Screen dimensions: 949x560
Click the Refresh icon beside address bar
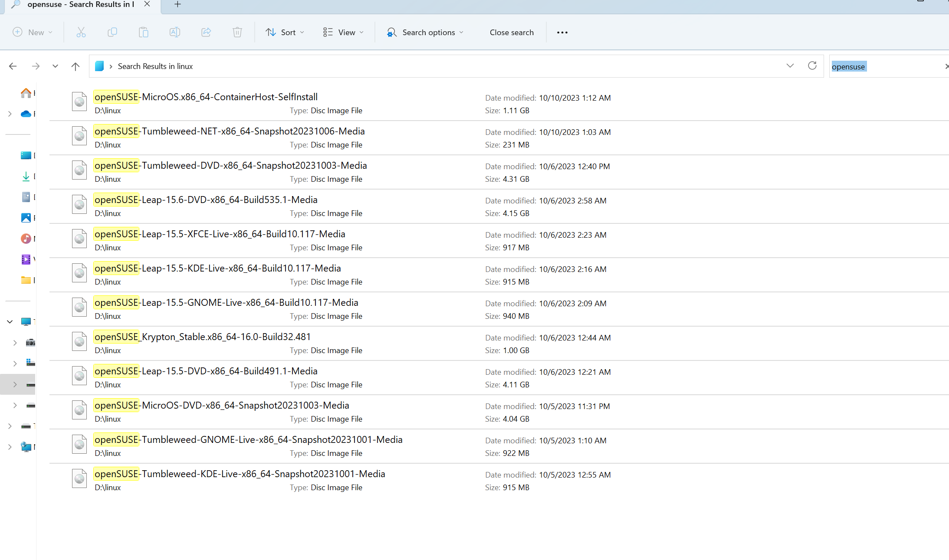pos(812,66)
